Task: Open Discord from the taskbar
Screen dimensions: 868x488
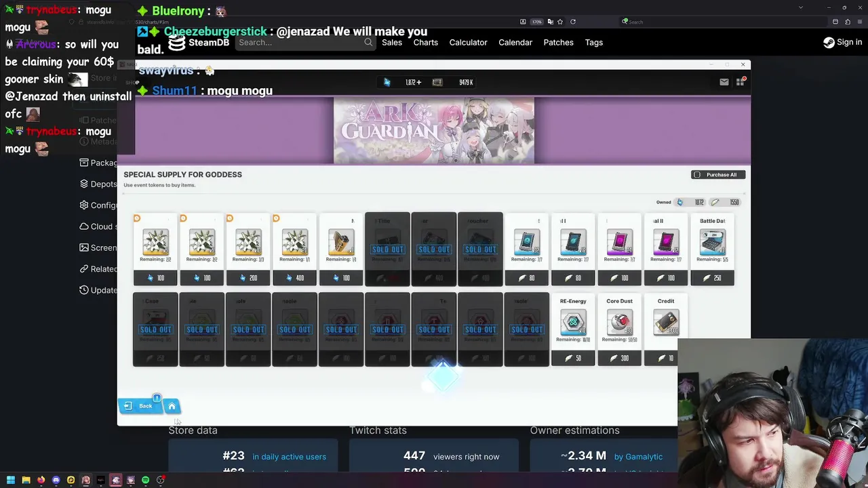Action: tap(56, 480)
